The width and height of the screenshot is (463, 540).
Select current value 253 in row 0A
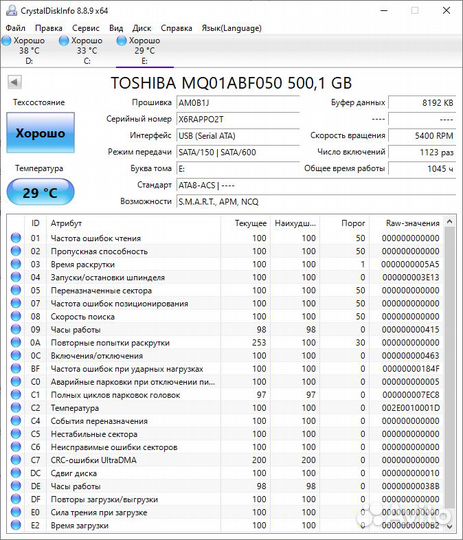[259, 343]
